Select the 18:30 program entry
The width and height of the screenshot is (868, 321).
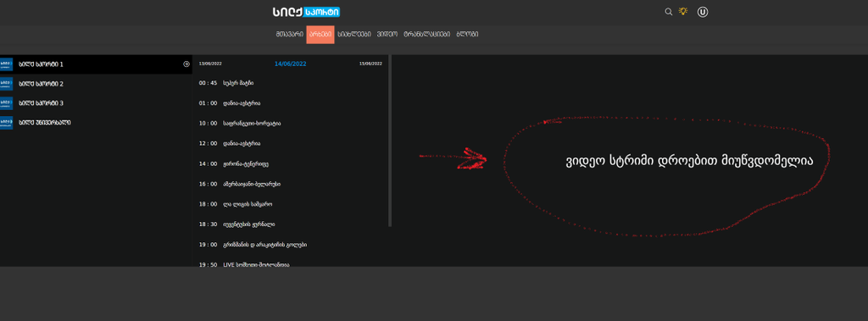click(292, 224)
